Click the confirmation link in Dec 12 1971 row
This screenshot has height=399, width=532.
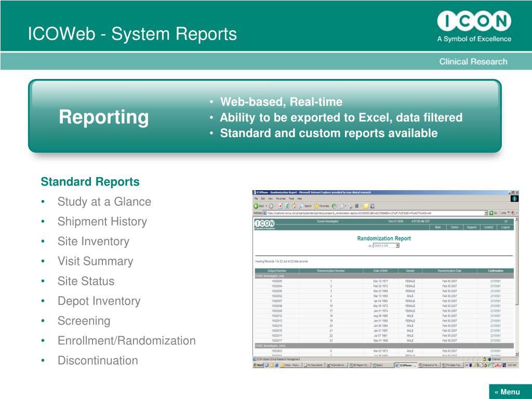click(x=495, y=281)
